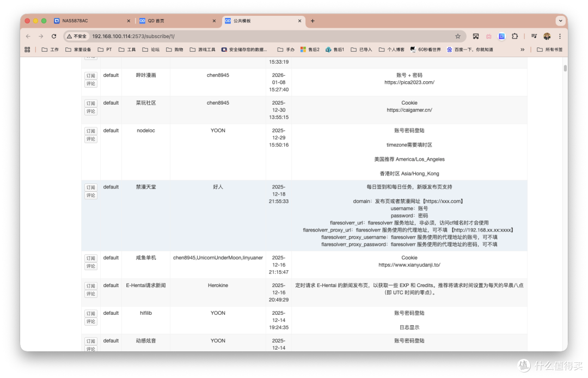Open the 已导入 bookmark folder

[362, 50]
